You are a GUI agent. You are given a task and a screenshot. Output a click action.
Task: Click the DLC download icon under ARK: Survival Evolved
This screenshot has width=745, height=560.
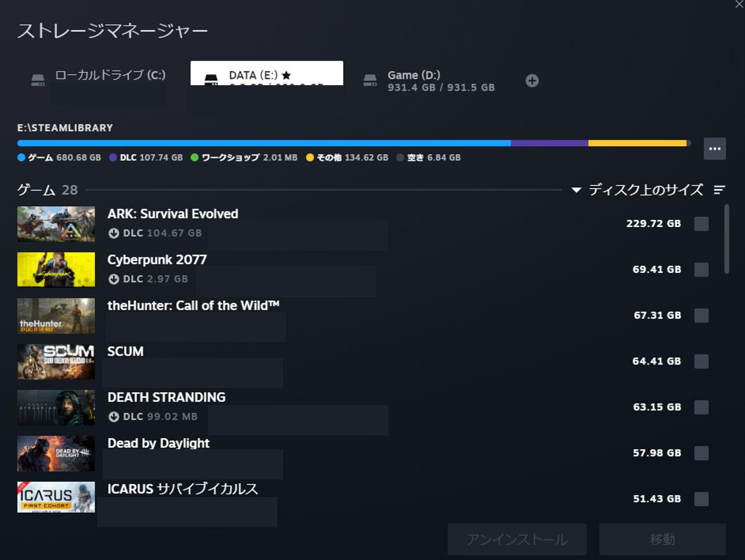pos(113,233)
